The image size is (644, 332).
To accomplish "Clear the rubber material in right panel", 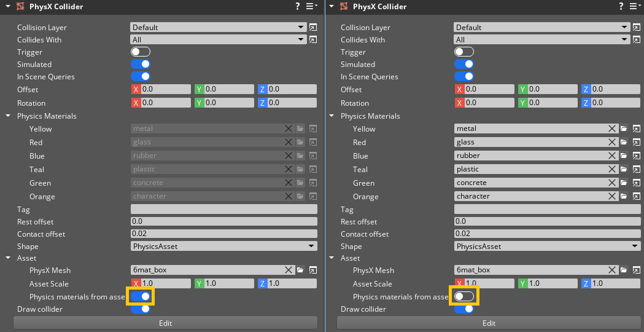I will 612,156.
